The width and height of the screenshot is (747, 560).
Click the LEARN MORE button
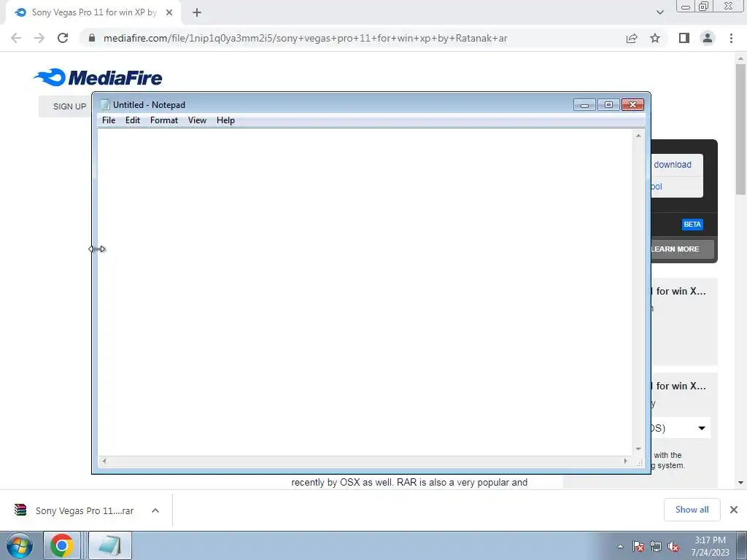point(682,249)
